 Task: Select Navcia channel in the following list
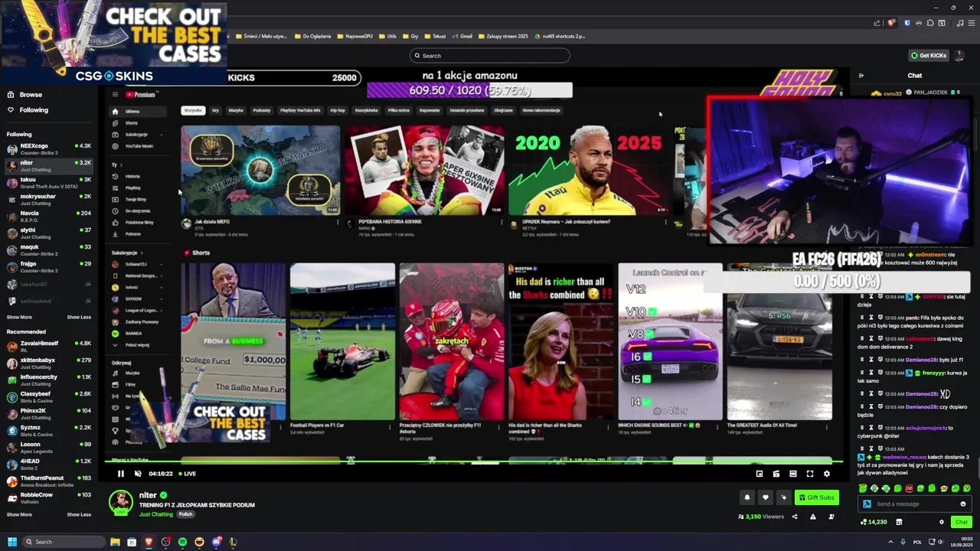pos(49,216)
